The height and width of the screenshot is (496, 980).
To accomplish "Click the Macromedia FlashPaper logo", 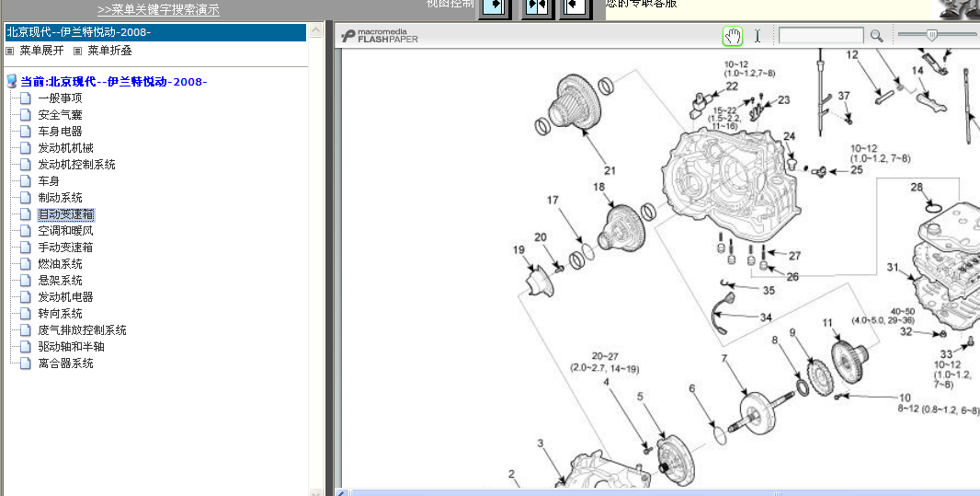I will coord(380,36).
